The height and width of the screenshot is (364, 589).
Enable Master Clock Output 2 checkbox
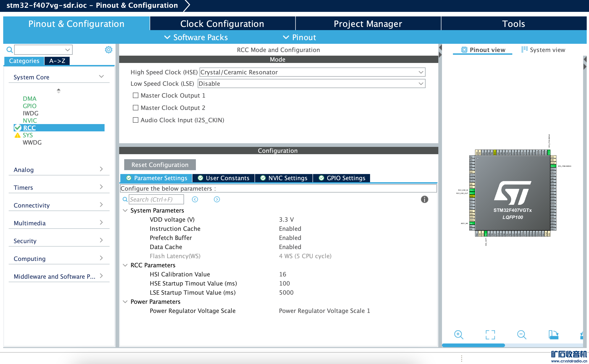(x=136, y=108)
